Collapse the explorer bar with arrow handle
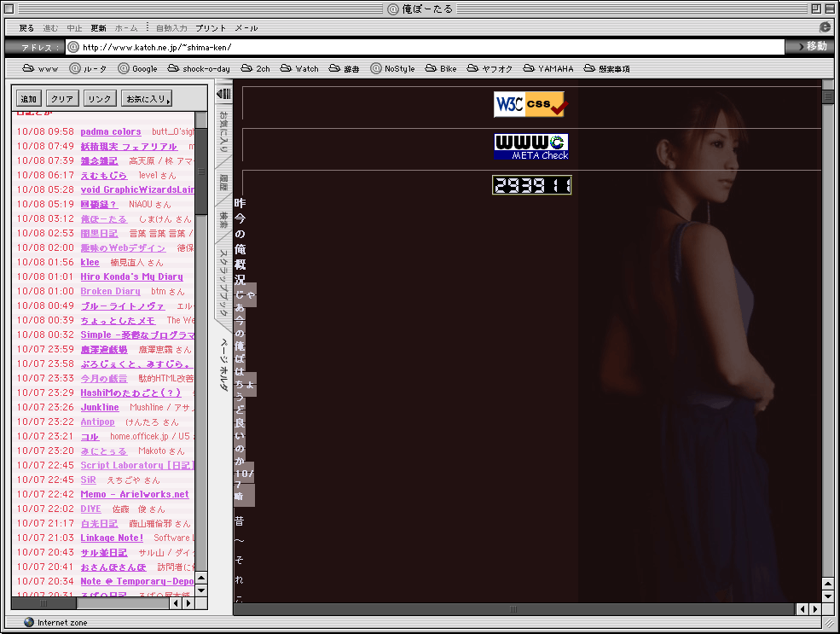 [223, 93]
